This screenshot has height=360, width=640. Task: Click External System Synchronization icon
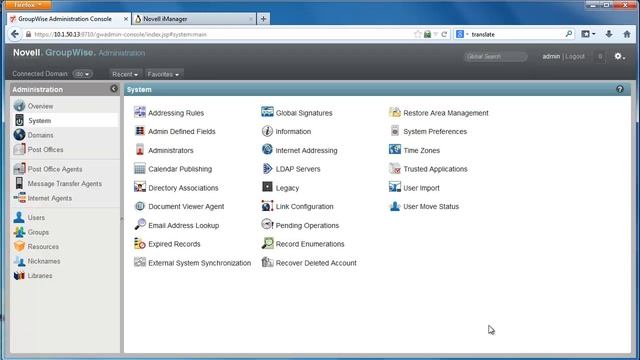pyautogui.click(x=140, y=262)
